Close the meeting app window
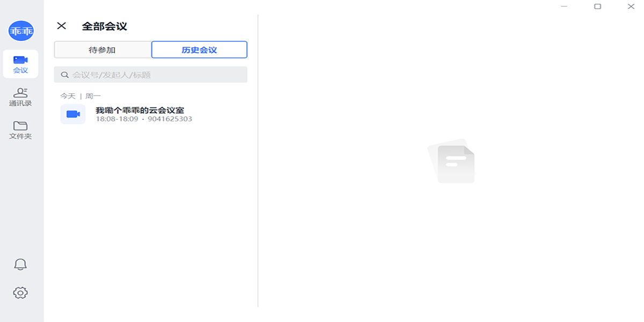This screenshot has width=644, height=322. [x=631, y=6]
